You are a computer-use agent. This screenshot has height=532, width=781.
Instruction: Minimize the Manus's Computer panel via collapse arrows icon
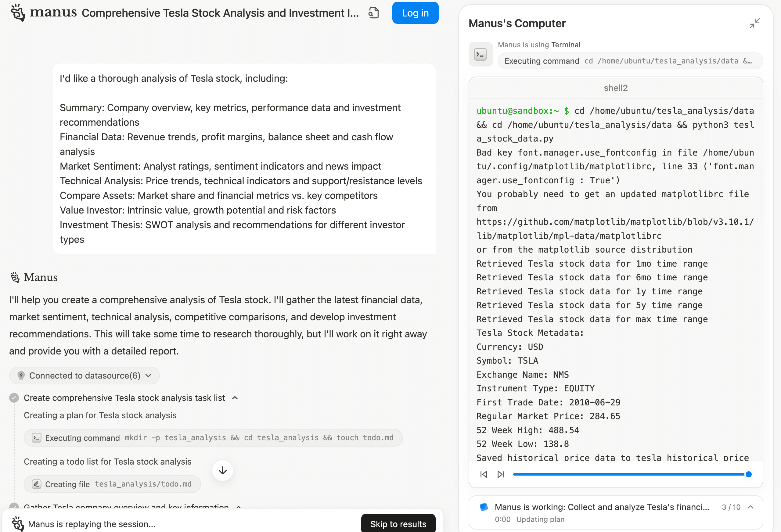pos(754,23)
